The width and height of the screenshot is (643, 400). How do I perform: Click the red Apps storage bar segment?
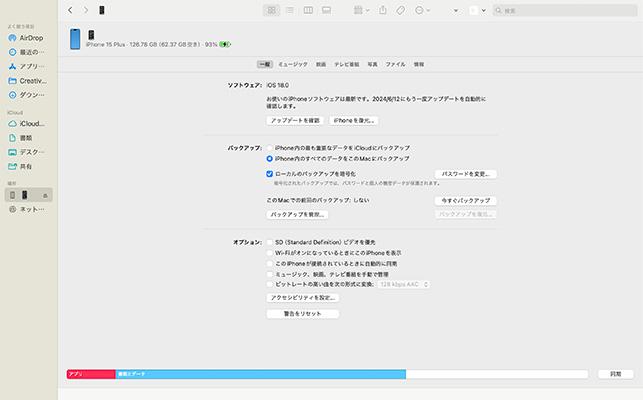coord(91,374)
